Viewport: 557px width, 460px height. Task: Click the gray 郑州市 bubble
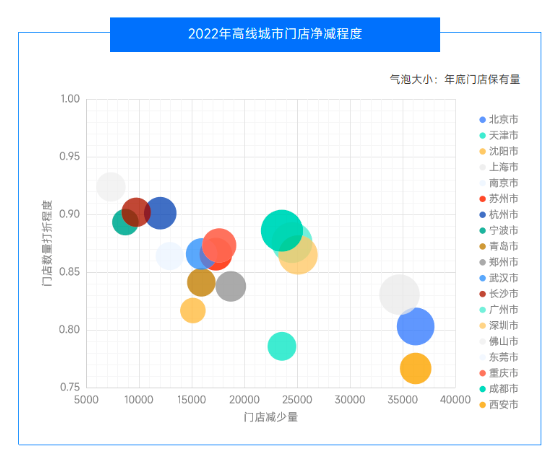point(231,286)
